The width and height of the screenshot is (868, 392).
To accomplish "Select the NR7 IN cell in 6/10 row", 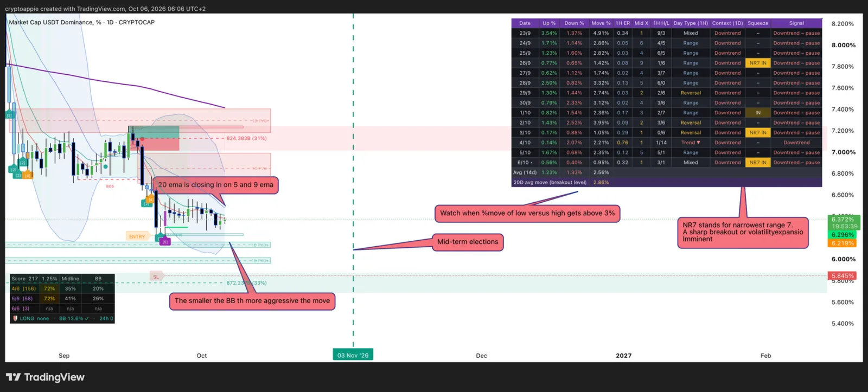I will [758, 163].
